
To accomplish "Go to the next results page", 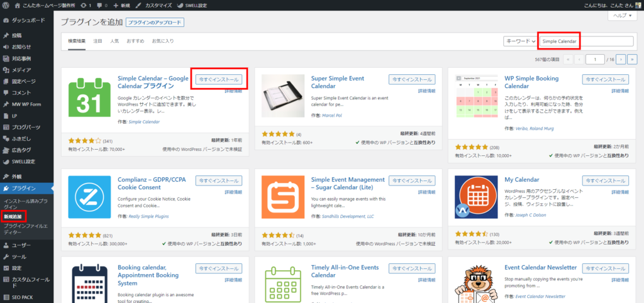I will coord(621,60).
